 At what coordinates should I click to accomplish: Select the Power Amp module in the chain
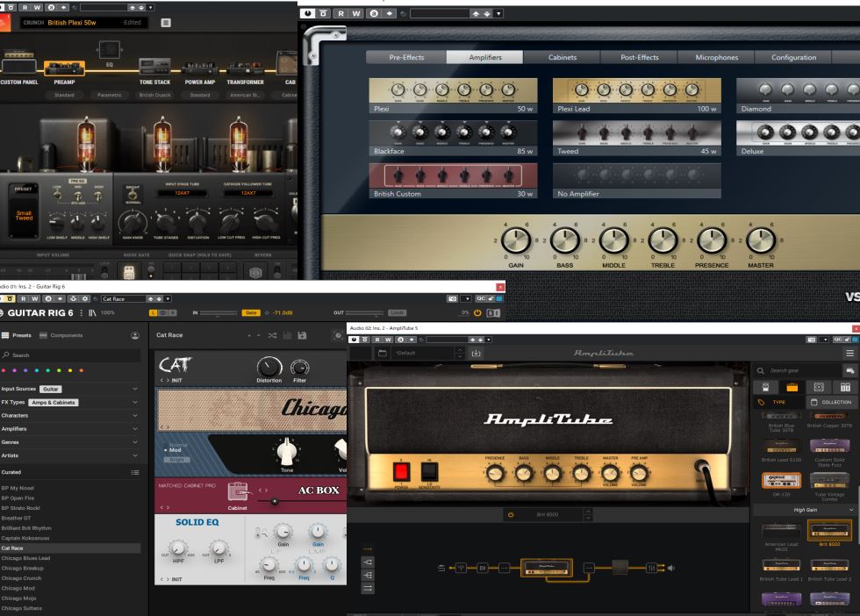(200, 68)
